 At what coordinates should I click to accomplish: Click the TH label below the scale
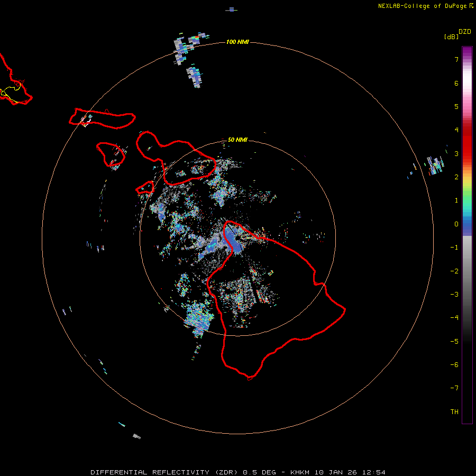coord(454,412)
